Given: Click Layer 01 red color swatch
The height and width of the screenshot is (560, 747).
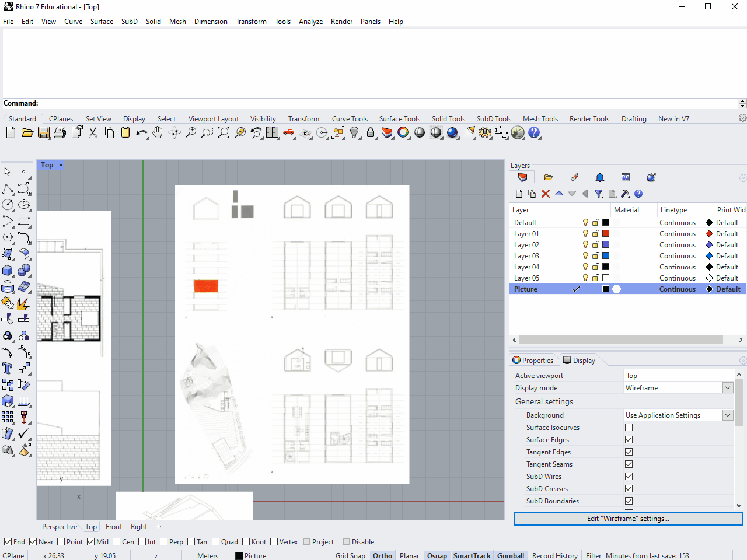Looking at the screenshot, I should coord(606,234).
